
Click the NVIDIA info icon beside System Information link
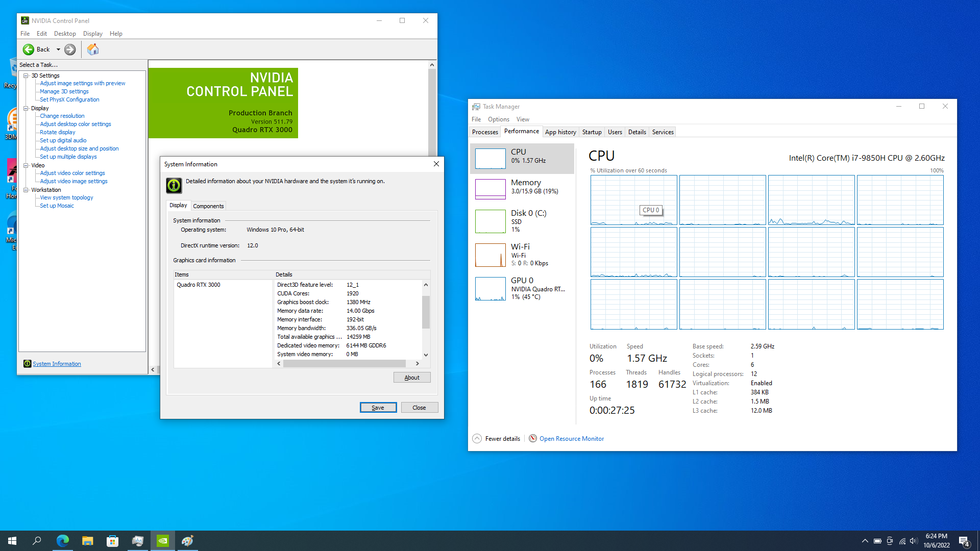[x=27, y=364]
